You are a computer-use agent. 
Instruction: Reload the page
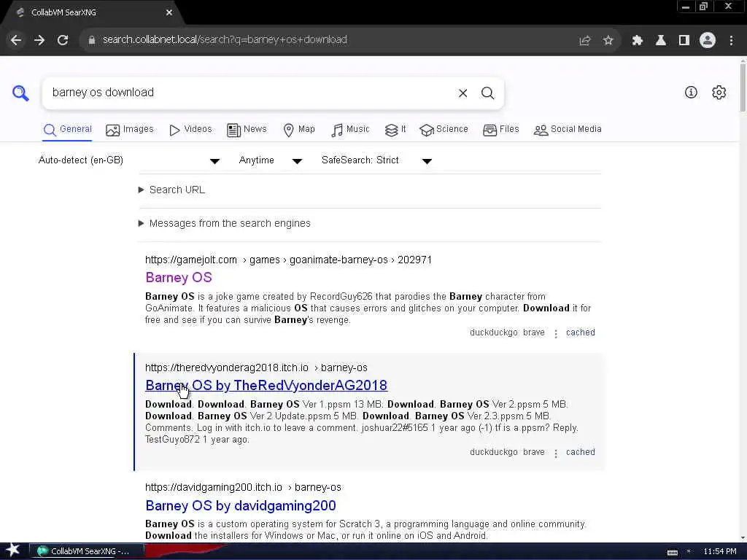click(x=63, y=40)
